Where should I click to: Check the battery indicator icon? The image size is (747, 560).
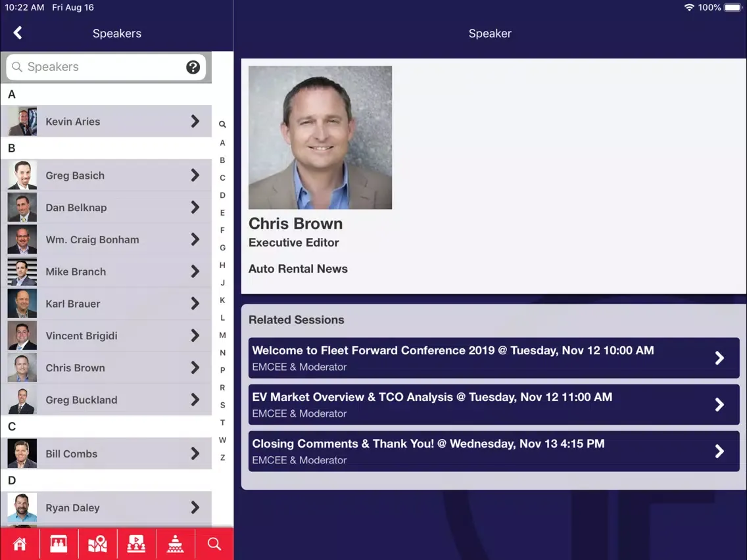(x=733, y=7)
